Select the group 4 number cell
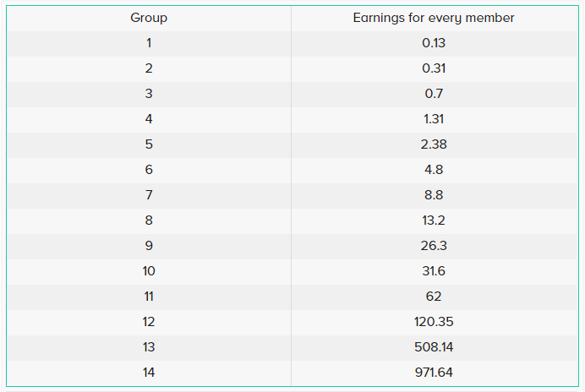The image size is (585, 392). [149, 119]
